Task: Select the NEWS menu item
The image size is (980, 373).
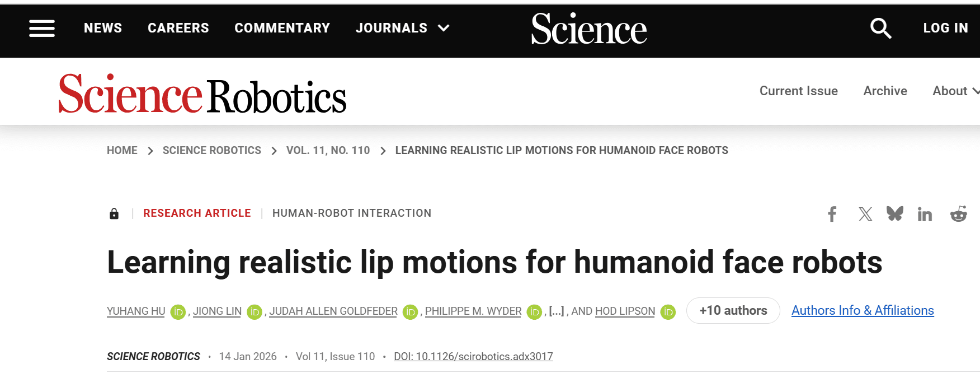Action: point(102,27)
